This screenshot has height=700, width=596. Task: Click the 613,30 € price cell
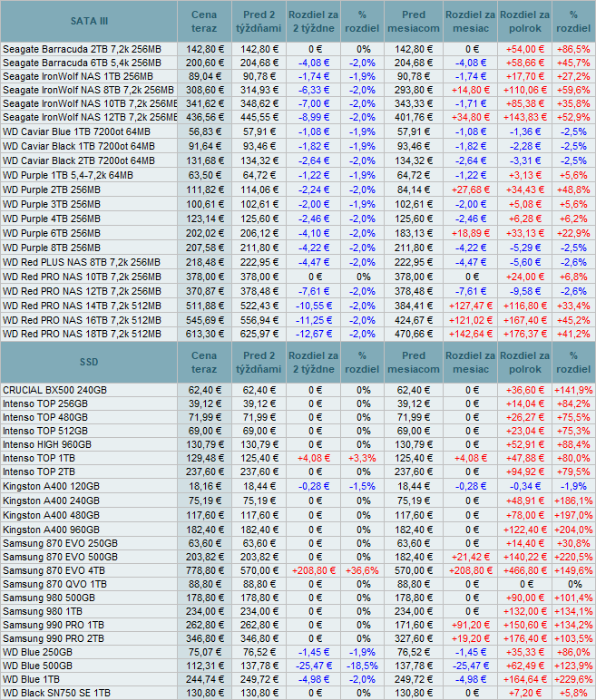pos(204,334)
